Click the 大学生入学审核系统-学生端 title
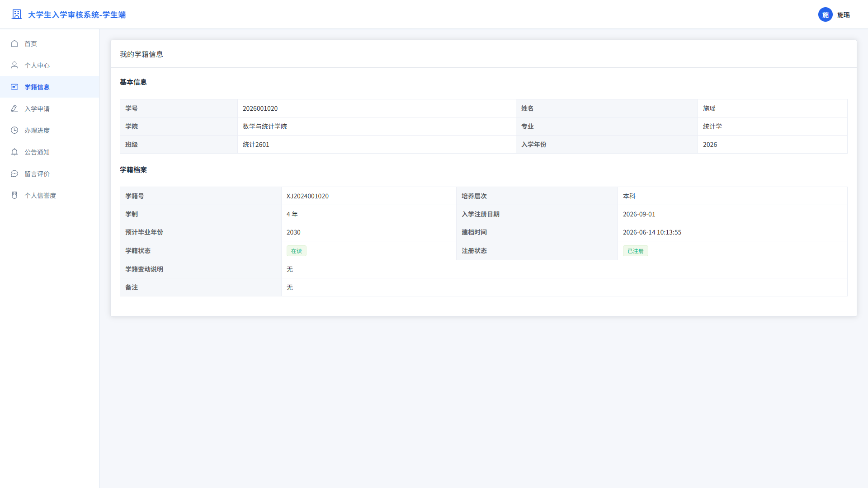This screenshot has height=488, width=868. pos(77,15)
